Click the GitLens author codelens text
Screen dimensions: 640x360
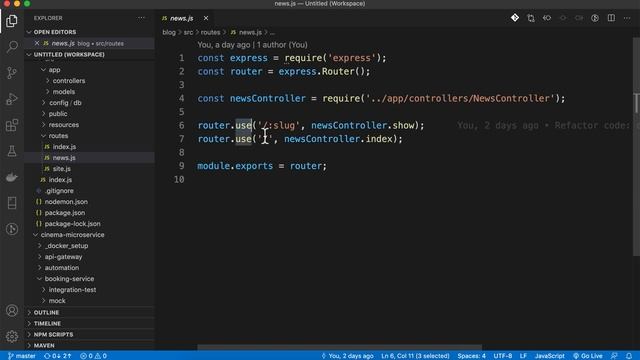tap(252, 45)
